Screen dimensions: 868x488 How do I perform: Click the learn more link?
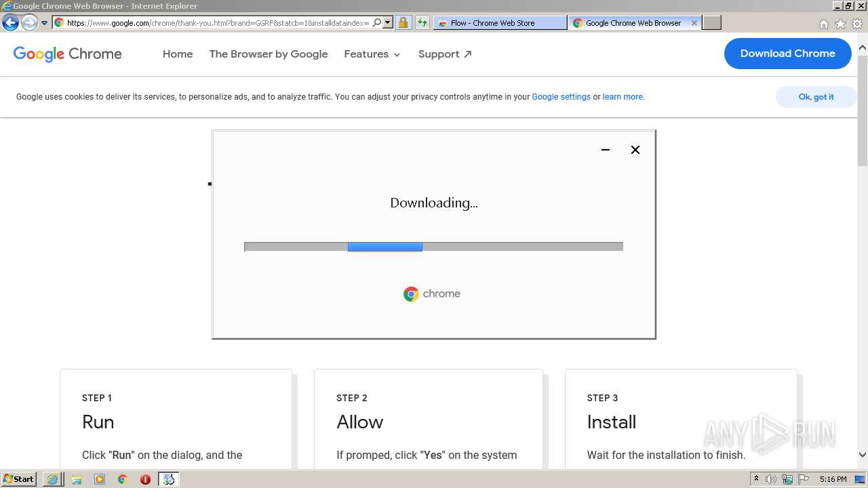click(623, 97)
